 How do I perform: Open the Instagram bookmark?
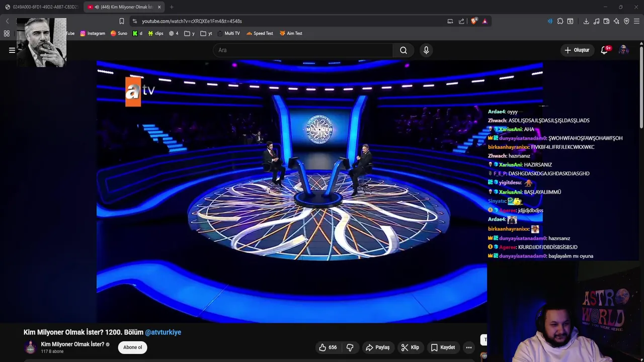pyautogui.click(x=93, y=33)
